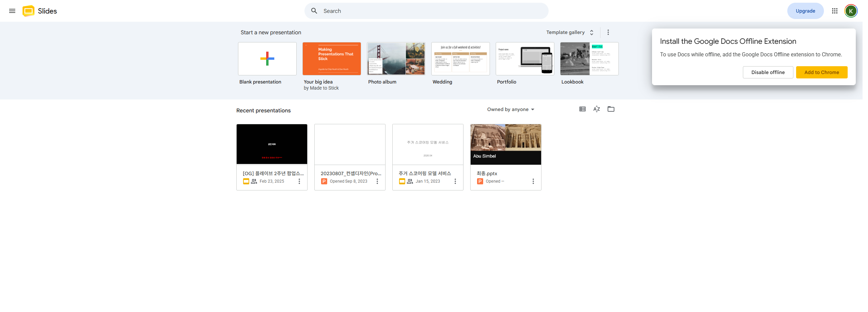
Task: Open the Abu Simbel presentation thumbnail
Action: [x=506, y=144]
